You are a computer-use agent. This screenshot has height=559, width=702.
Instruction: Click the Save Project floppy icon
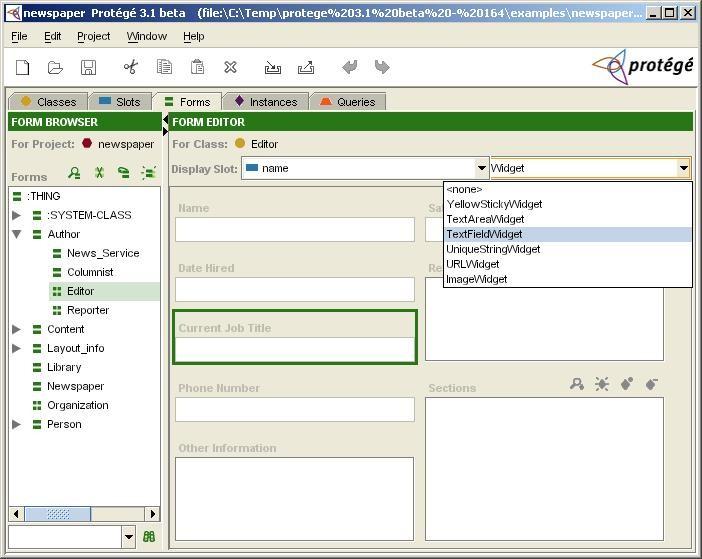(x=88, y=68)
